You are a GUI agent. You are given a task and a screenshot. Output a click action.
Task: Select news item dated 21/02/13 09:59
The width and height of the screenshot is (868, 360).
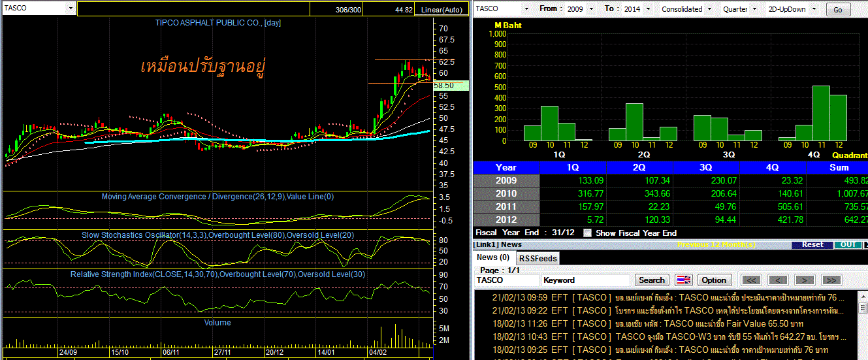click(x=665, y=297)
